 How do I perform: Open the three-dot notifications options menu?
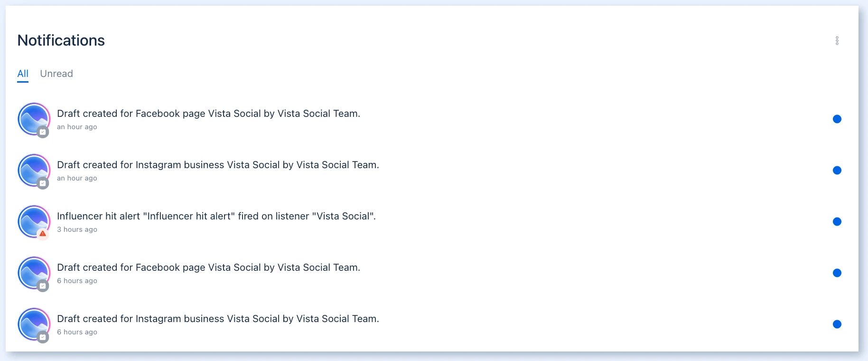click(x=837, y=40)
